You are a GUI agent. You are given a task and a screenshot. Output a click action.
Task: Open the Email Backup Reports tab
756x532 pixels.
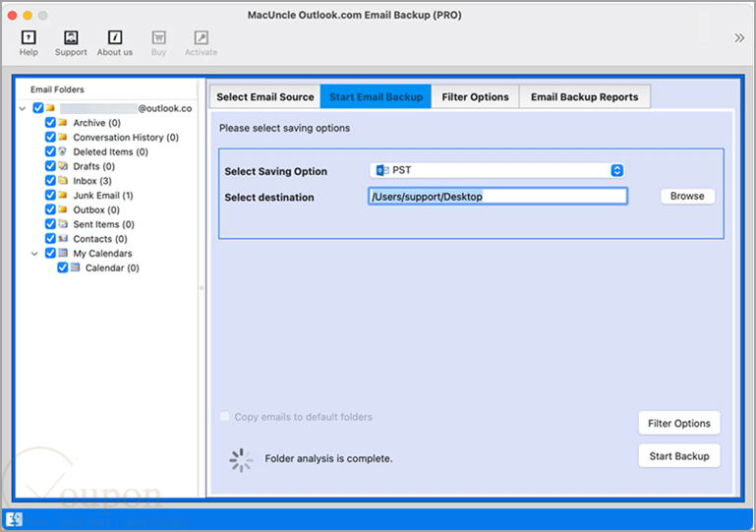584,97
